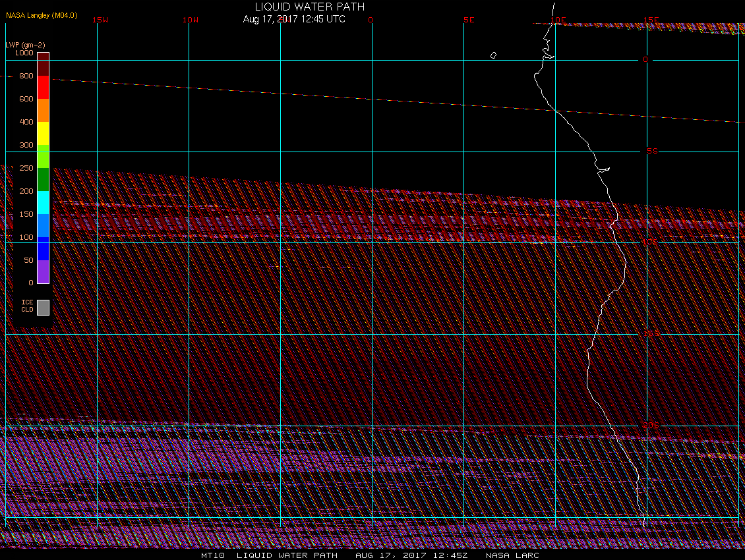
Task: Click the deep blue 50–100 legend swatch
Action: click(44, 248)
